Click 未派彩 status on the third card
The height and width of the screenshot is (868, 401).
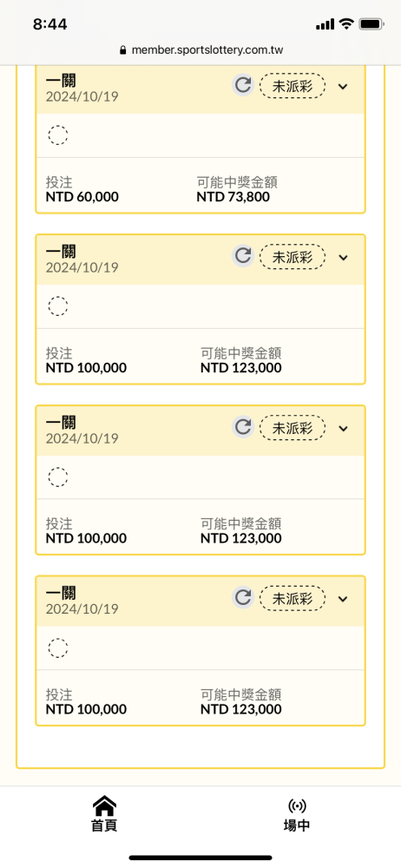coord(293,428)
